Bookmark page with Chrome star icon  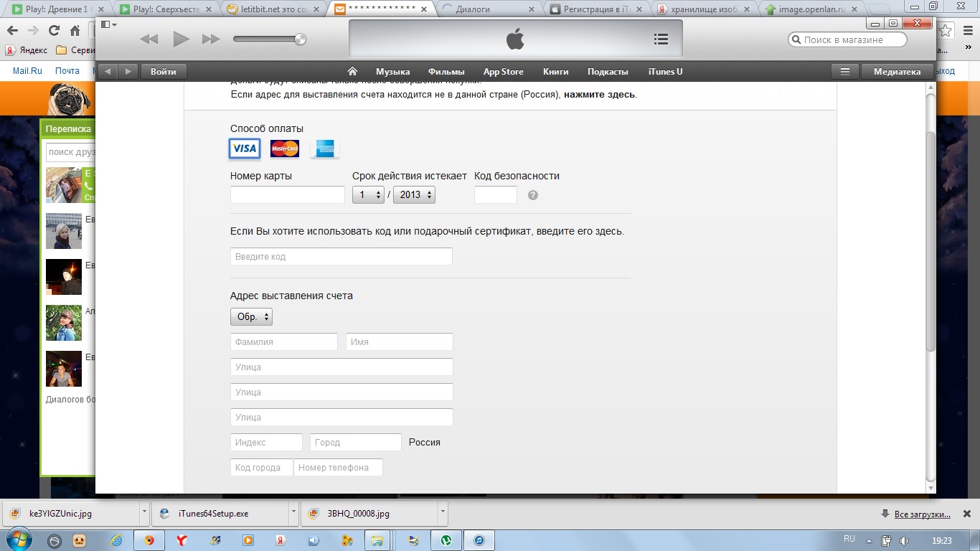(x=946, y=31)
